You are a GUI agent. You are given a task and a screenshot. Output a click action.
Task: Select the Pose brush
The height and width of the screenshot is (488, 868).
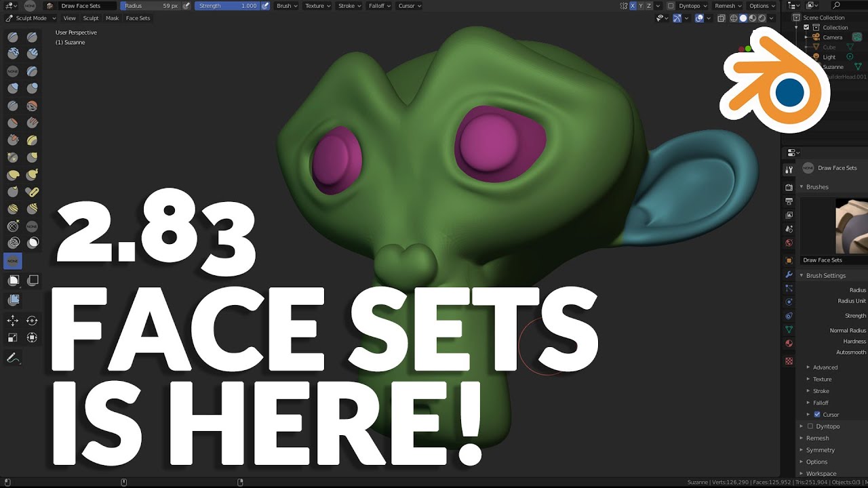click(x=32, y=192)
